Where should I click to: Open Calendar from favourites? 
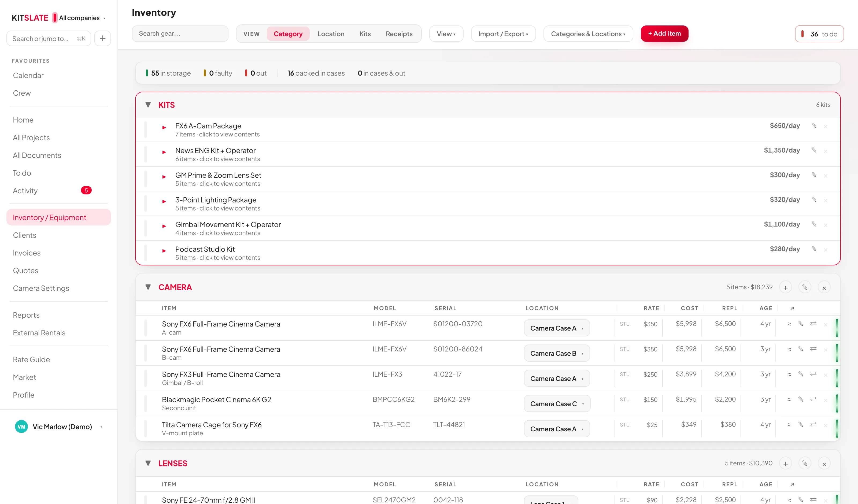click(x=28, y=75)
